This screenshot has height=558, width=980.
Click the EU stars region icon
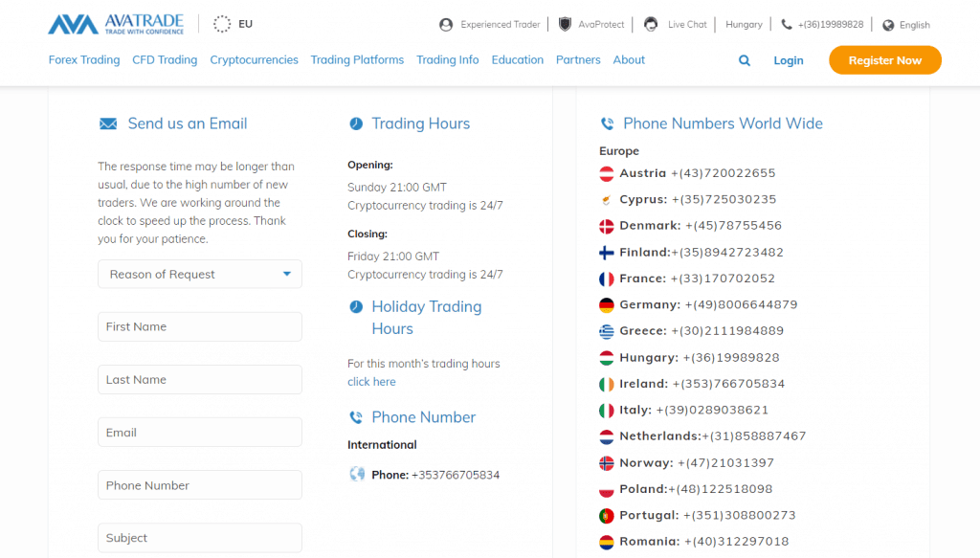click(x=222, y=24)
